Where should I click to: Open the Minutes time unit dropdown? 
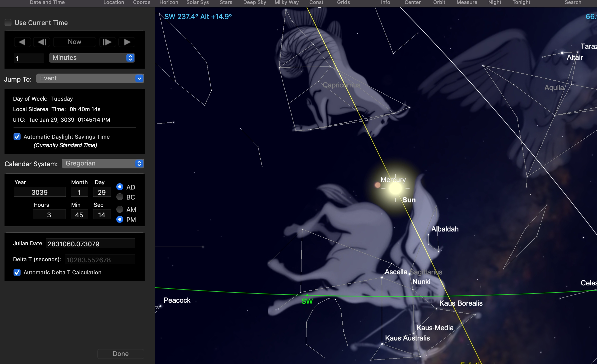pos(92,58)
